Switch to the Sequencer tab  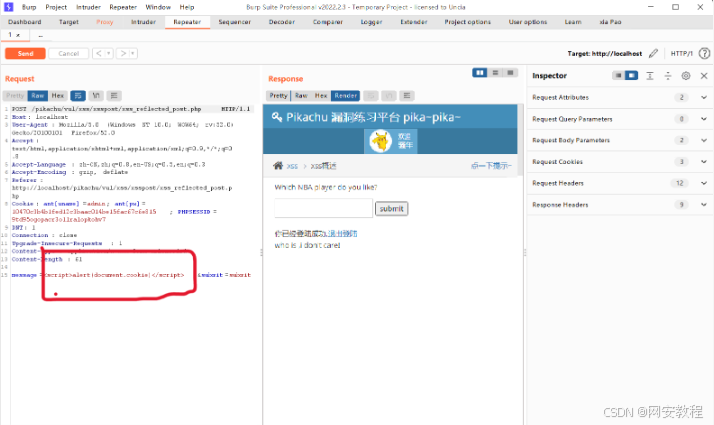click(x=235, y=22)
